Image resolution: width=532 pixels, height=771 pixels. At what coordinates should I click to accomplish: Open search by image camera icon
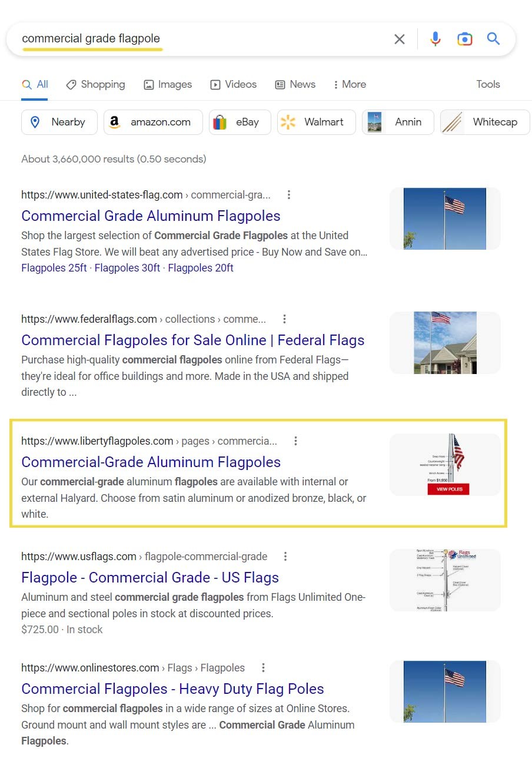[465, 39]
